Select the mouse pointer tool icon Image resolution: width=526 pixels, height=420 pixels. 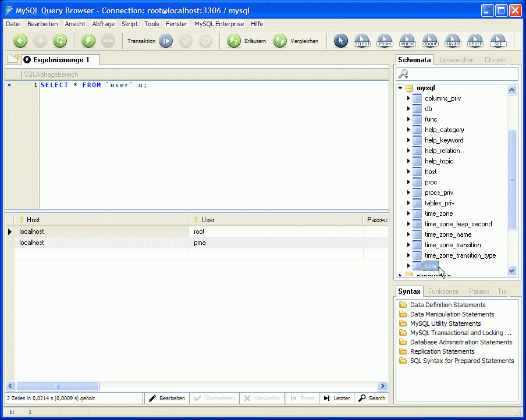(341, 41)
